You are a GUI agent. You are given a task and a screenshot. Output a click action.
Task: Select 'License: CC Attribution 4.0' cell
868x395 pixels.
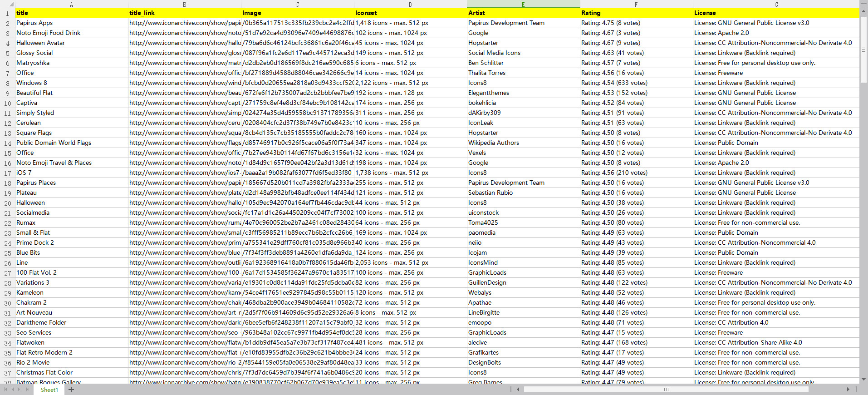pos(776,323)
